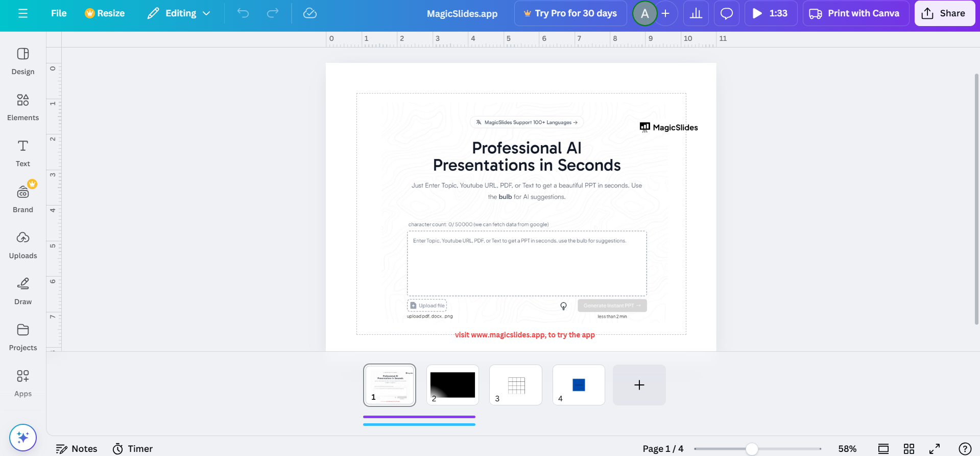Click the 58% zoom percentage
The width and height of the screenshot is (980, 456).
coord(847,449)
